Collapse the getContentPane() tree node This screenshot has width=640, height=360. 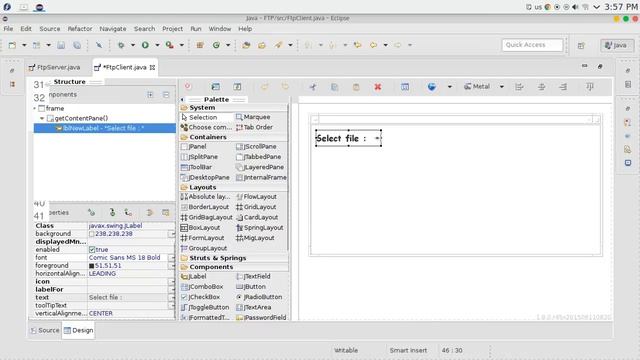pos(42,118)
